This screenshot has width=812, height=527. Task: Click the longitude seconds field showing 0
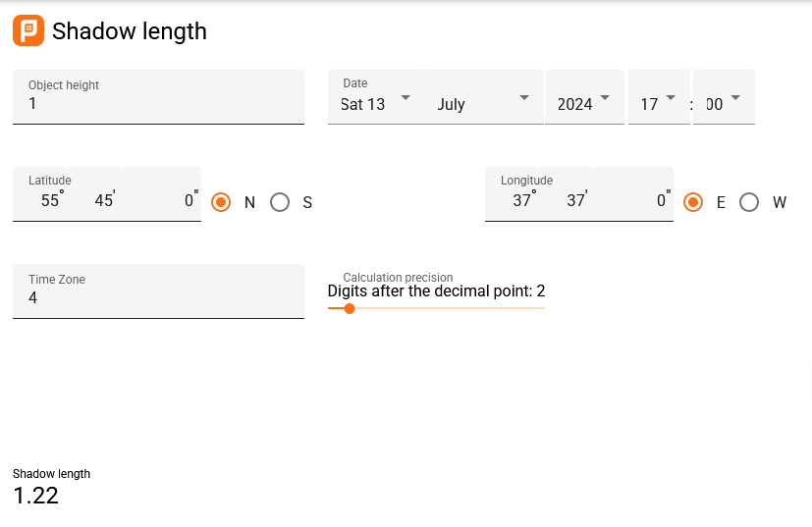(633, 194)
